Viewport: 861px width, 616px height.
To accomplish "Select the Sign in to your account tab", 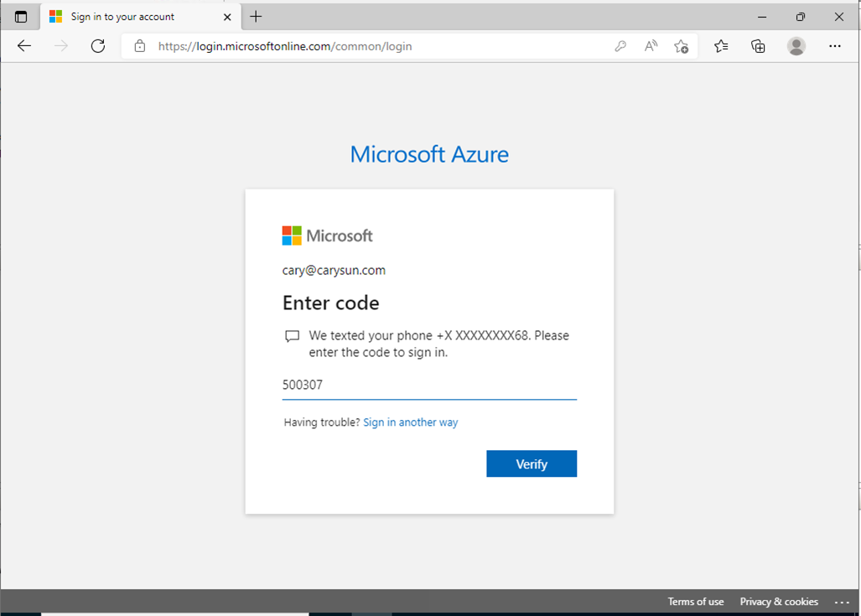I will [141, 17].
